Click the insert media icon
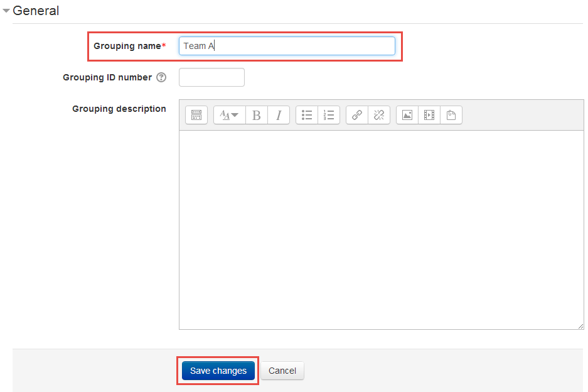This screenshot has height=392, width=588. click(429, 115)
